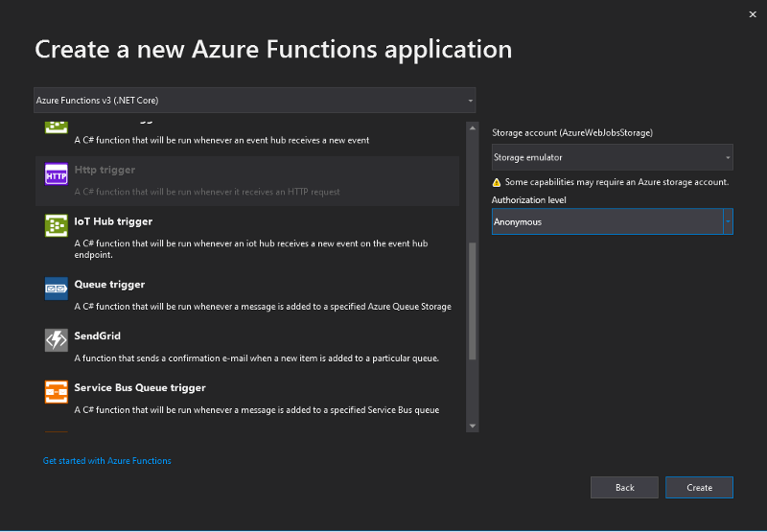Choose the Queue trigger template title

tap(109, 284)
